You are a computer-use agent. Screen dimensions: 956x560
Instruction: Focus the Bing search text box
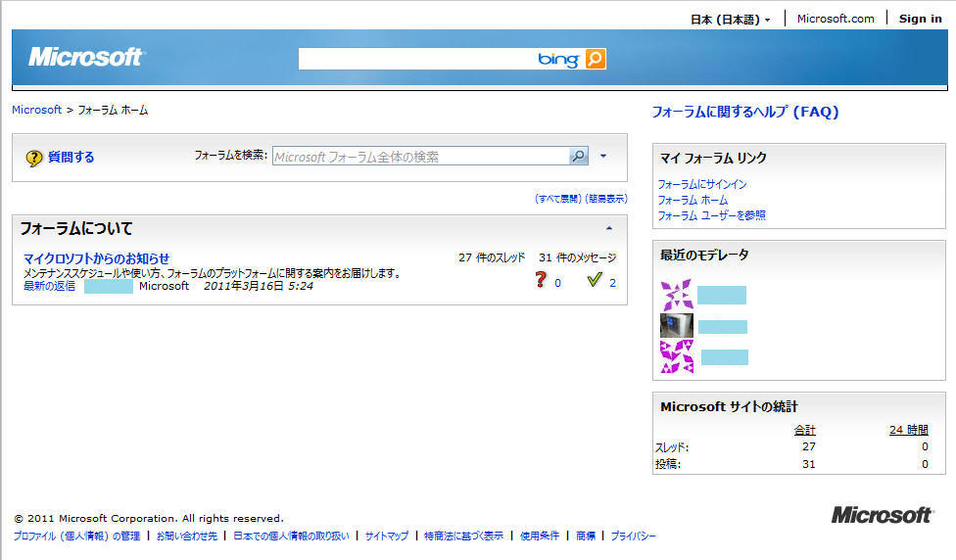tap(417, 59)
